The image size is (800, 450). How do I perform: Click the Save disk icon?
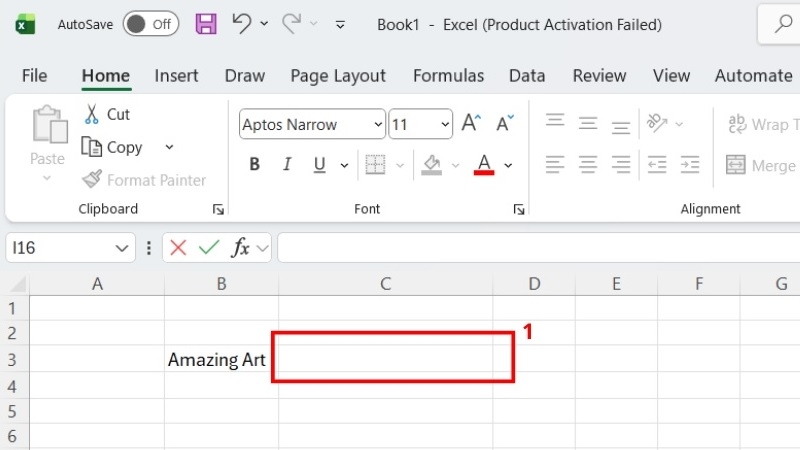tap(206, 24)
